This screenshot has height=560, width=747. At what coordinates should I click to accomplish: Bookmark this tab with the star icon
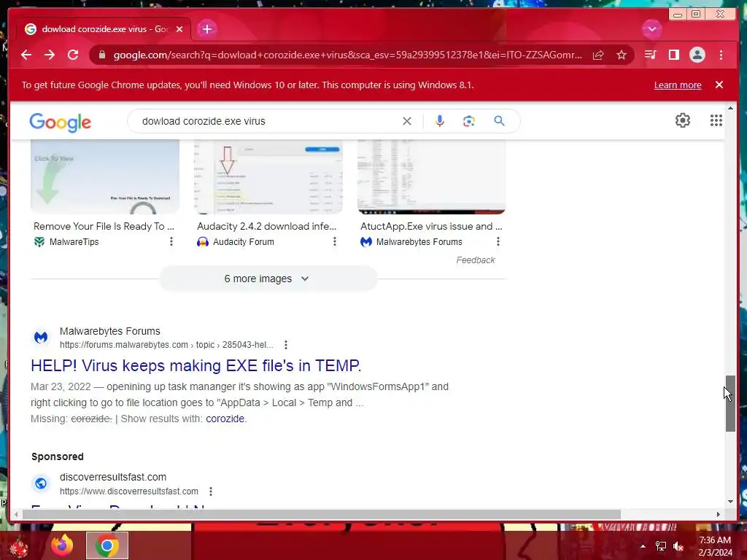click(622, 55)
